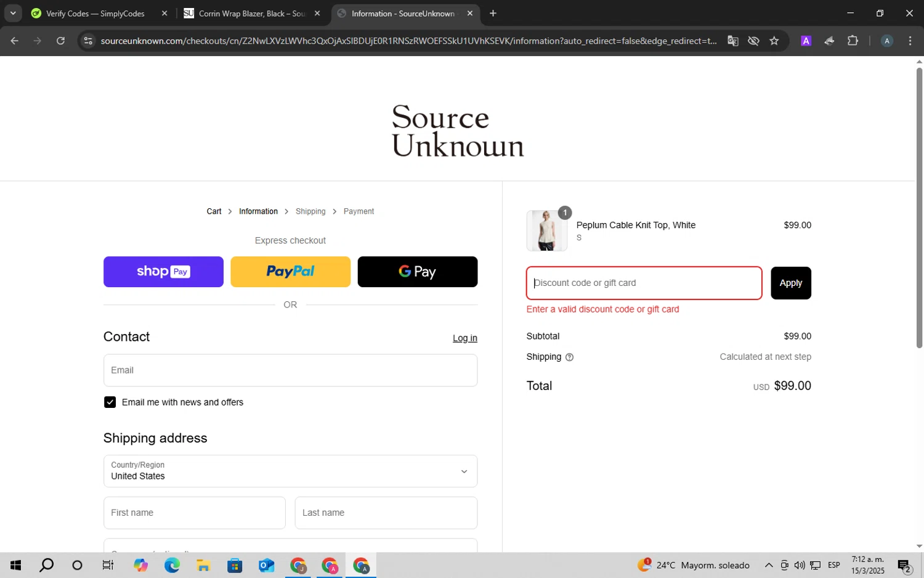Open Outlook from taskbar
Viewport: 924px width, 578px height.
[x=266, y=565]
